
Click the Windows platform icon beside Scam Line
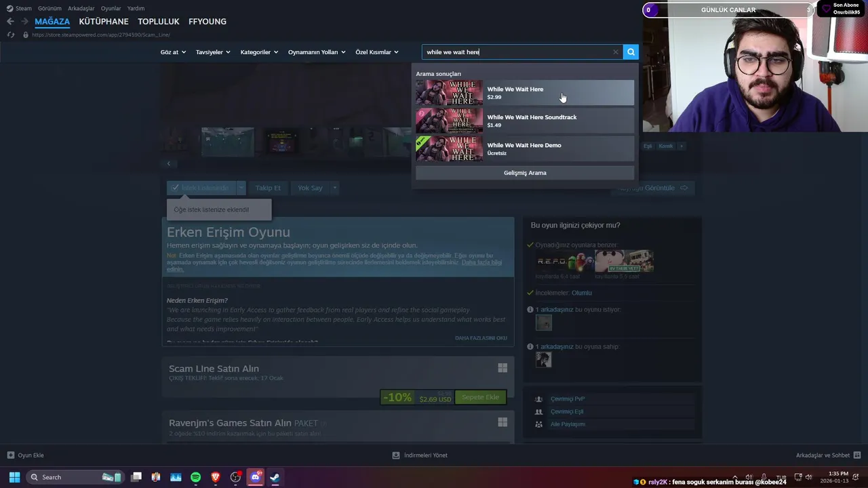pos(502,368)
